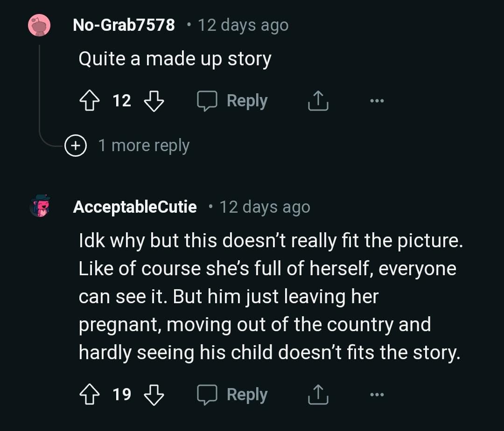Reply to No-Grab7578's comment

(233, 100)
